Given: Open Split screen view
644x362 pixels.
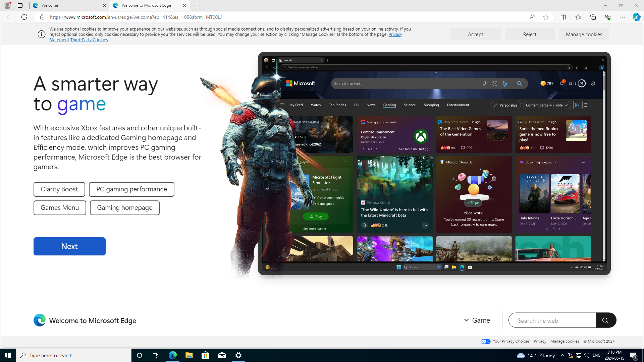Looking at the screenshot, I should 563,17.
